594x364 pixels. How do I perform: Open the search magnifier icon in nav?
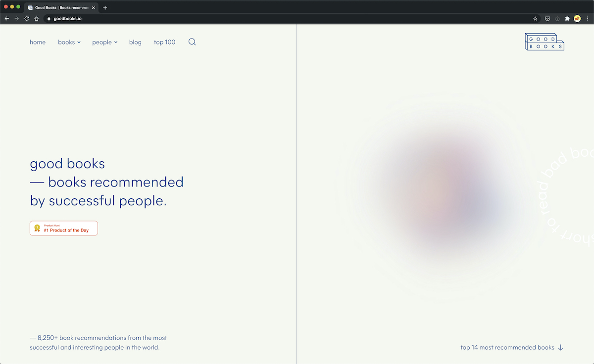click(192, 42)
